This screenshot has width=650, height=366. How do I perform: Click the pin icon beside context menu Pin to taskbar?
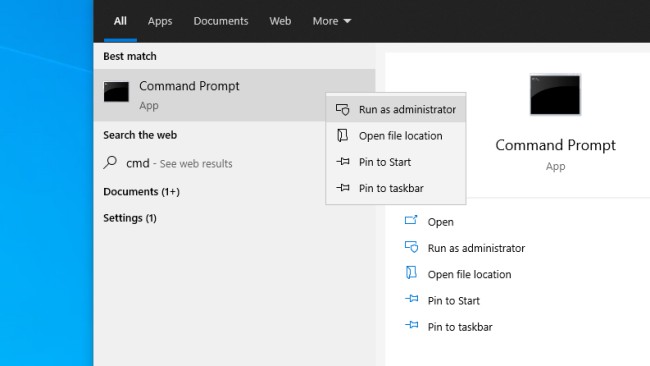[x=343, y=187]
